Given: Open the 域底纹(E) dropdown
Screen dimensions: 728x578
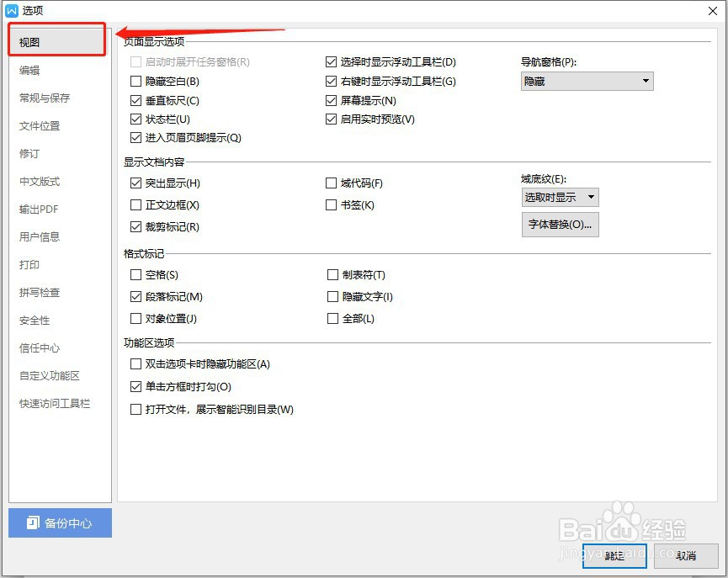Looking at the screenshot, I should pyautogui.click(x=560, y=198).
